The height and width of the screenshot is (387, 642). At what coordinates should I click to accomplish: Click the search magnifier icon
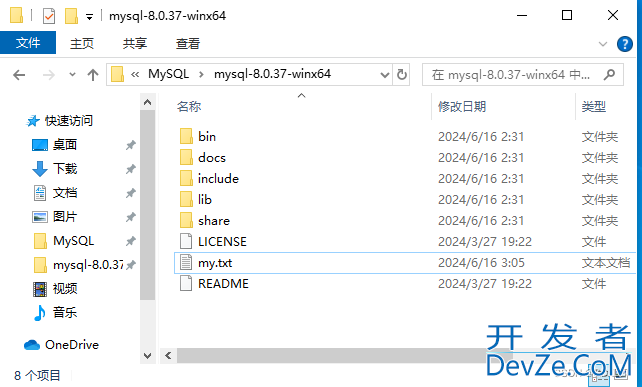coord(610,75)
